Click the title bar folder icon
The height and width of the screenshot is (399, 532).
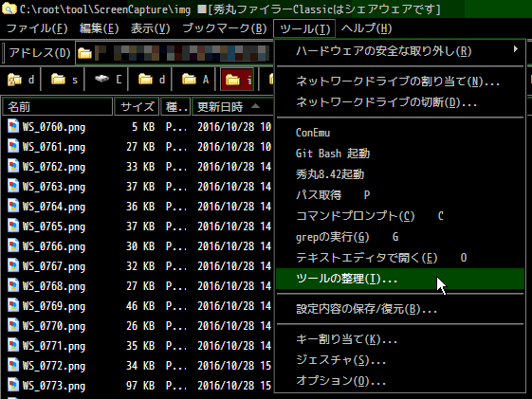point(9,9)
